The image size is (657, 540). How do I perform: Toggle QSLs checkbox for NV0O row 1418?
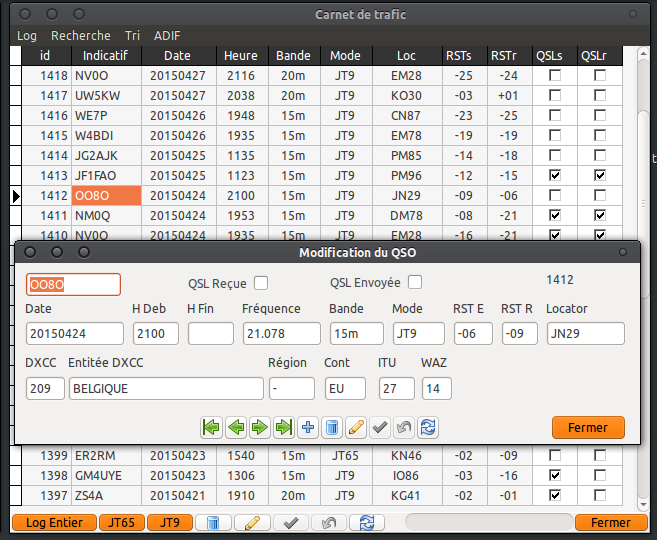(x=555, y=76)
